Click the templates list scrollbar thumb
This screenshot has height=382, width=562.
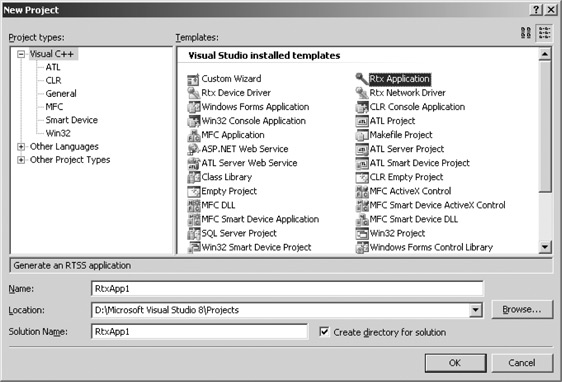(545, 126)
